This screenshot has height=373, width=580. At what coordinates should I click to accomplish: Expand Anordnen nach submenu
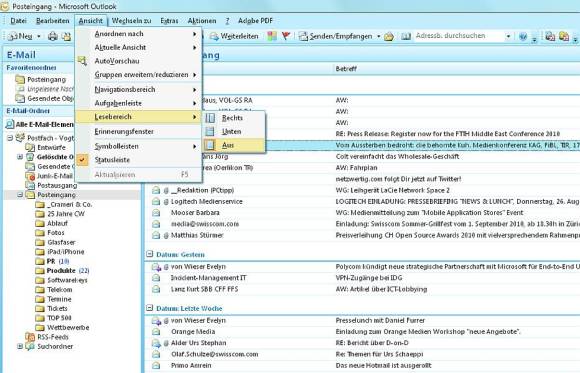click(139, 34)
